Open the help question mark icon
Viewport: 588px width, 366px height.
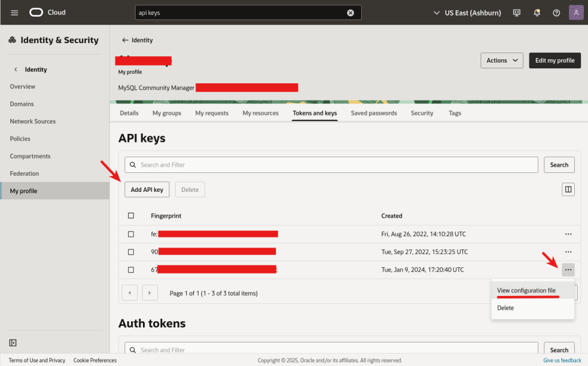point(556,13)
